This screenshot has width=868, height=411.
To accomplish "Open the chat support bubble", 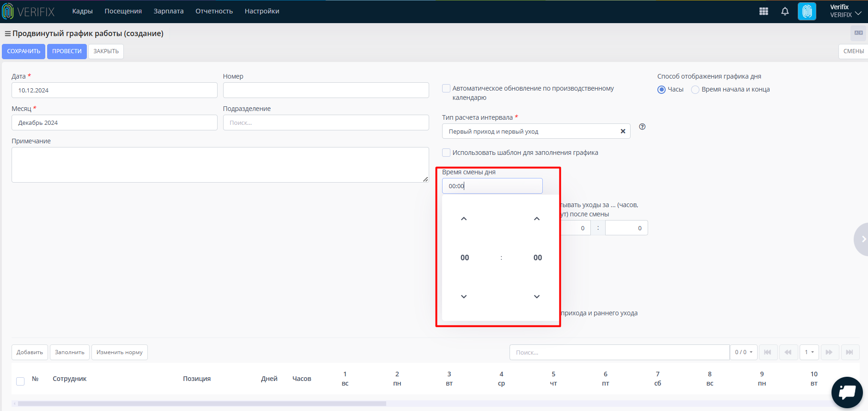I will (847, 393).
